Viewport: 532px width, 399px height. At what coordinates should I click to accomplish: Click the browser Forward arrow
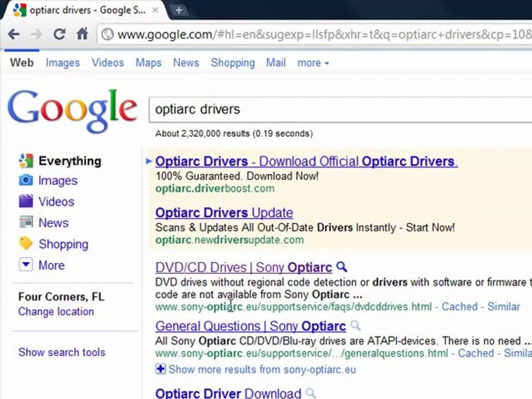point(37,34)
